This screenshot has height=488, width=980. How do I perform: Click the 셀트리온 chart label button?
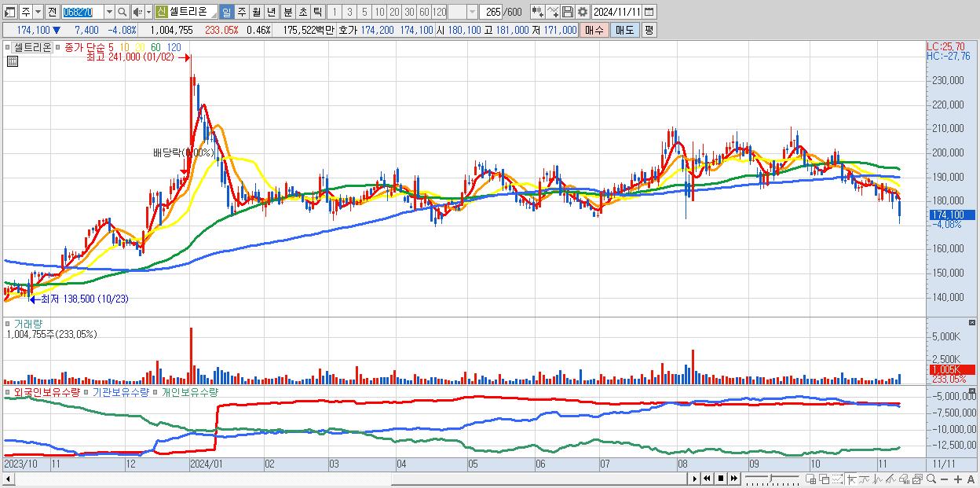coord(33,47)
